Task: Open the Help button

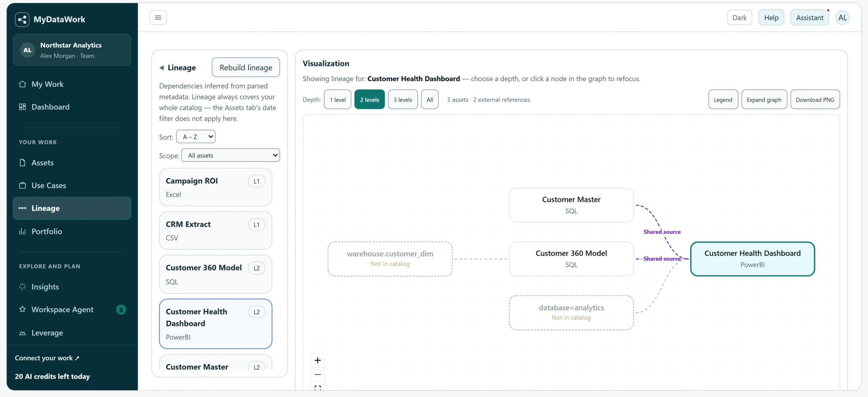Action: pyautogui.click(x=771, y=18)
